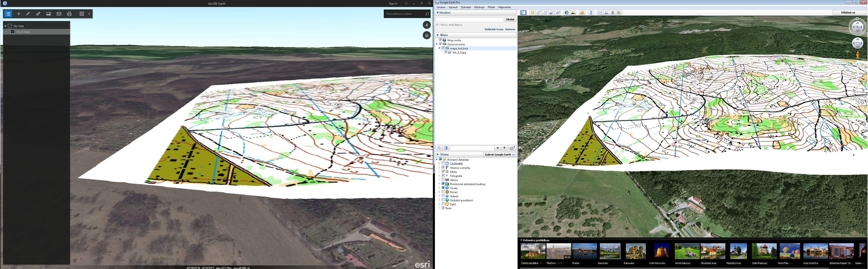Click the Přihlásit se button

tap(848, 13)
